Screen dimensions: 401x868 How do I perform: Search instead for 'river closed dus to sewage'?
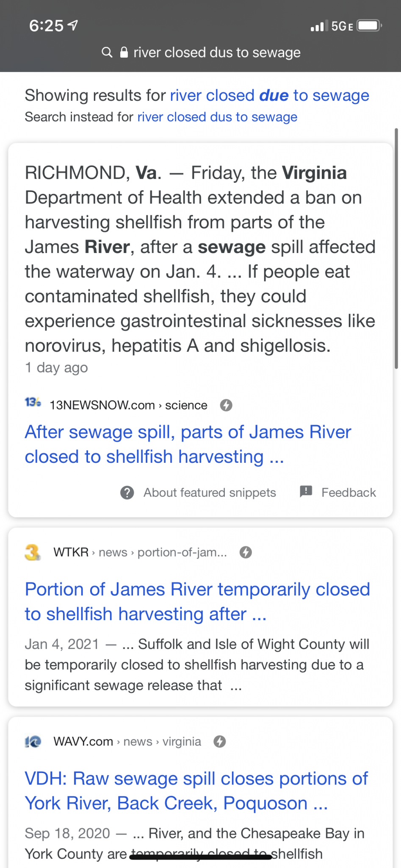[x=217, y=117]
